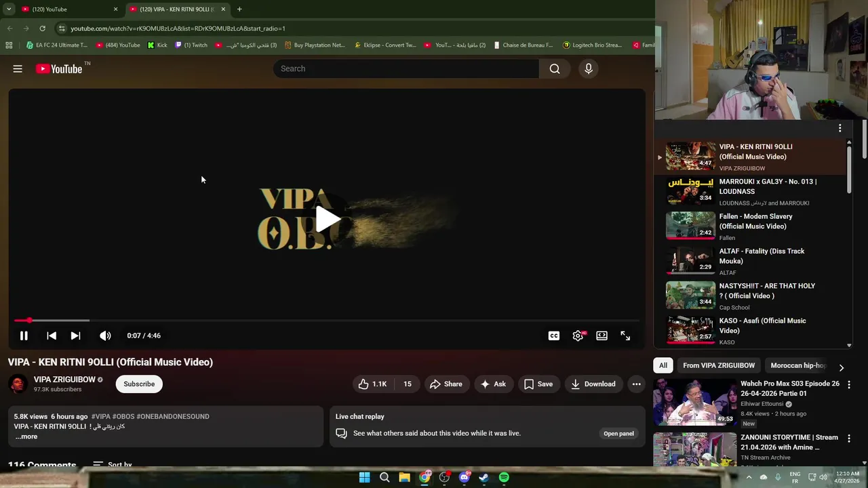
Task: Play MARROUKI x GAL3Y No. 013 playlist item
Action: pyautogui.click(x=751, y=192)
